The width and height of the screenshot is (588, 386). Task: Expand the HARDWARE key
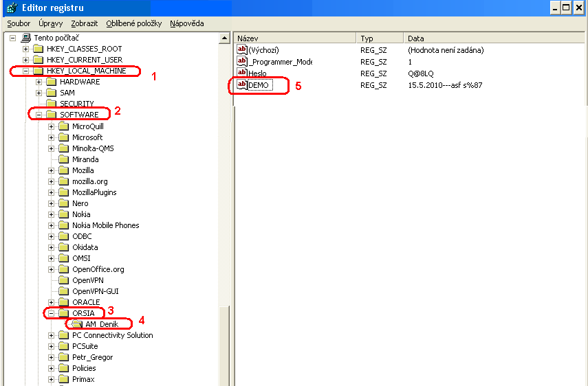39,82
